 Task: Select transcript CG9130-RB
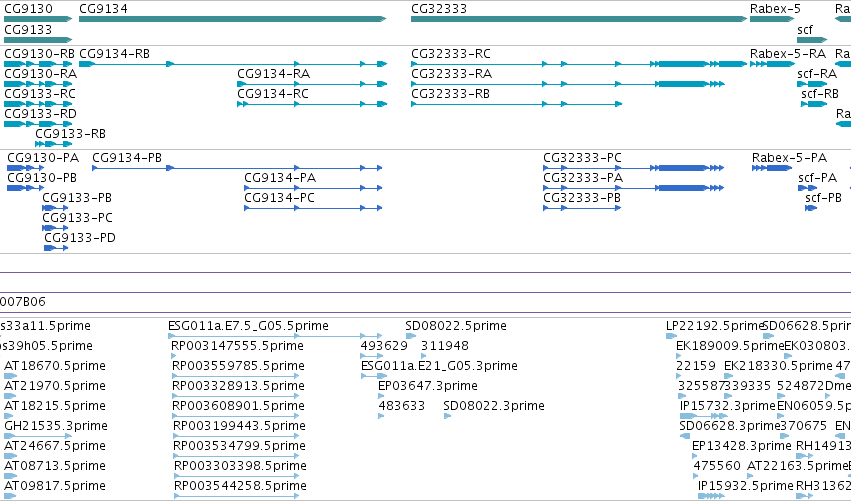40,54
